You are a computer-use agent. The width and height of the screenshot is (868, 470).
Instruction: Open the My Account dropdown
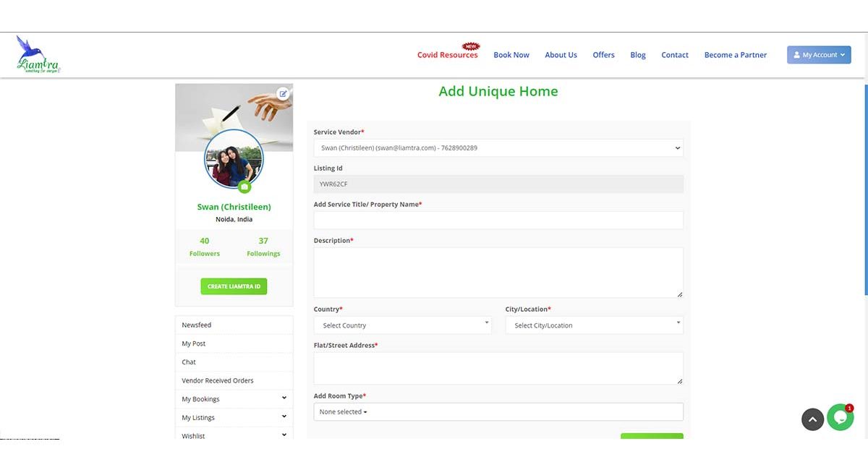pyautogui.click(x=819, y=55)
